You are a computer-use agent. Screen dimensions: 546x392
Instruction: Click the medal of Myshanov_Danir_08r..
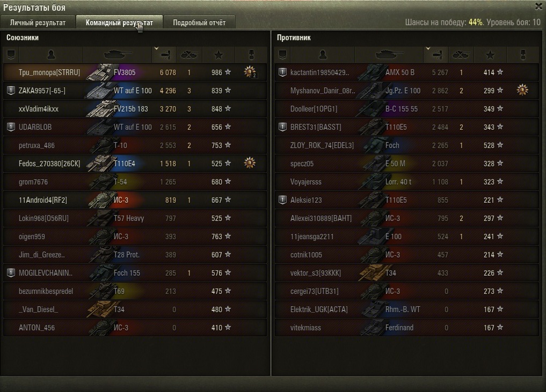point(522,90)
